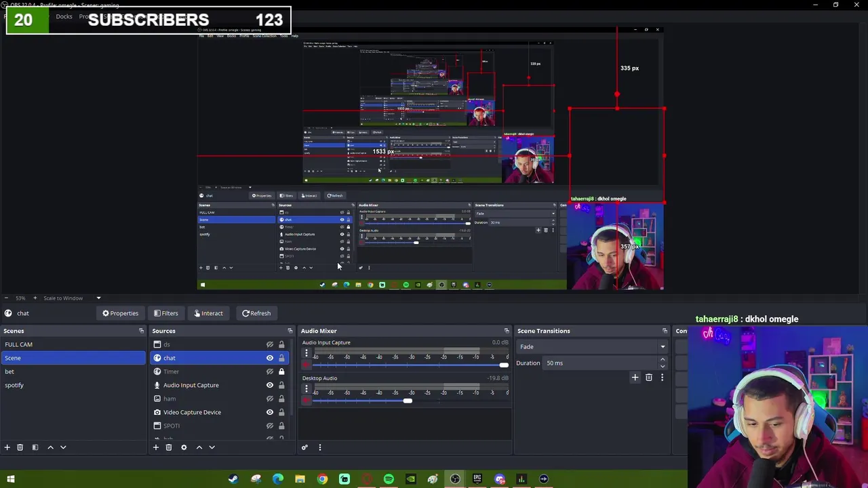Open Audio Input Capture three-dot options
The image size is (868, 488).
pyautogui.click(x=306, y=353)
